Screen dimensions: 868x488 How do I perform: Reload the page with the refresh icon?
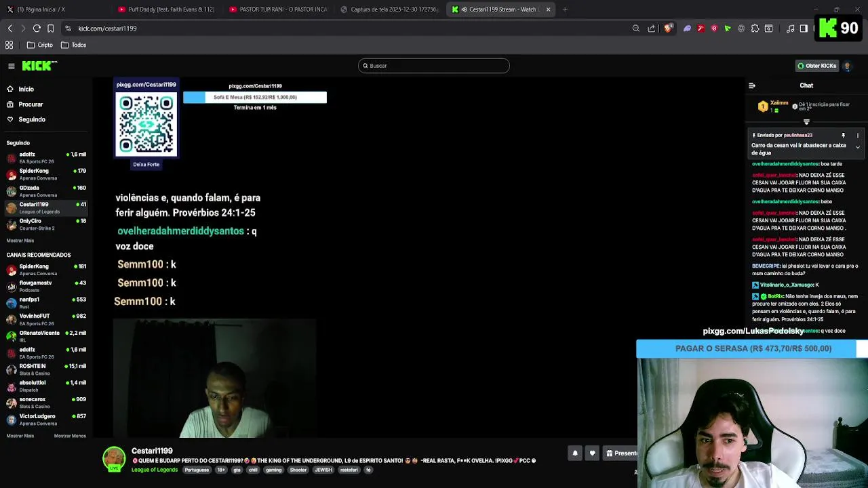point(37,28)
